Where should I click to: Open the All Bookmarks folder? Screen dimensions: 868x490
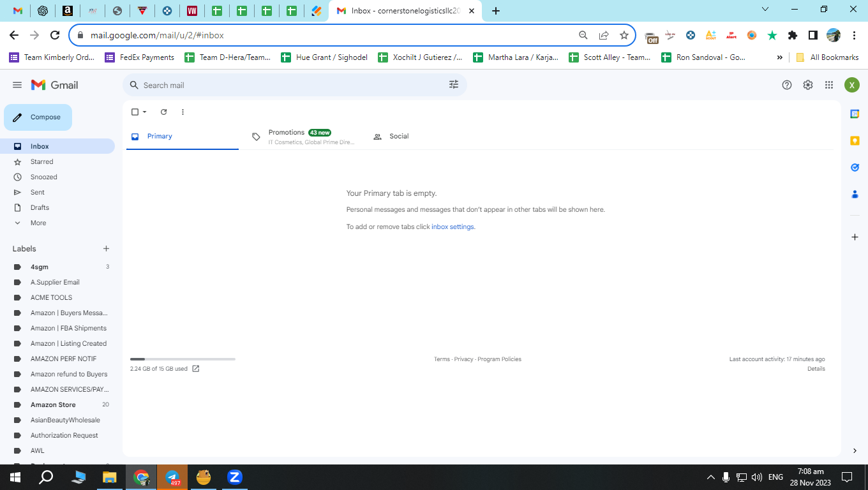coord(827,57)
